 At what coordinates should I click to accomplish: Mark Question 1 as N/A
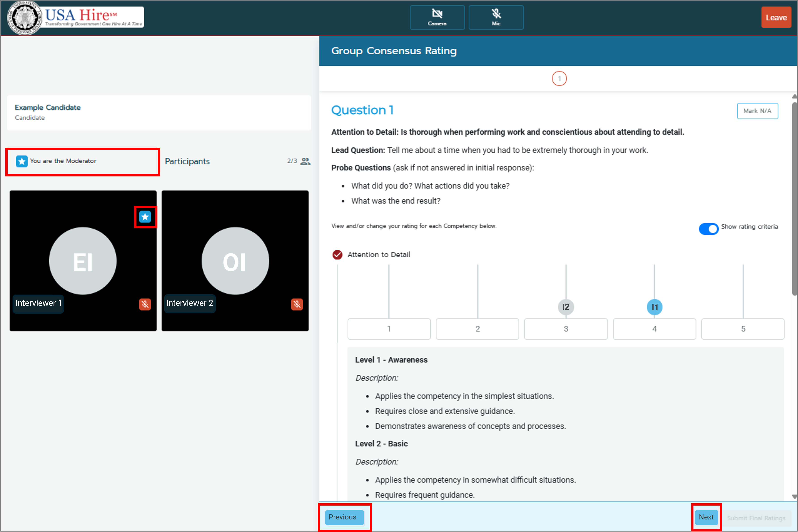tap(757, 111)
